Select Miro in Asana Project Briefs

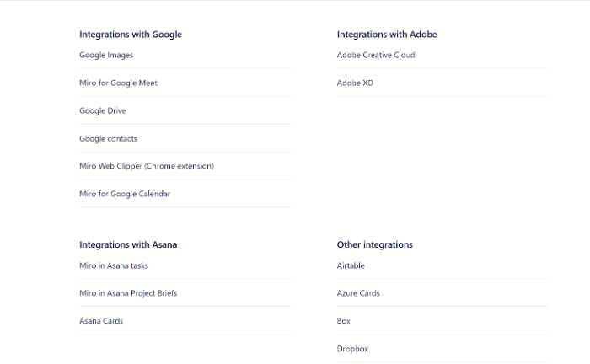[128, 294]
